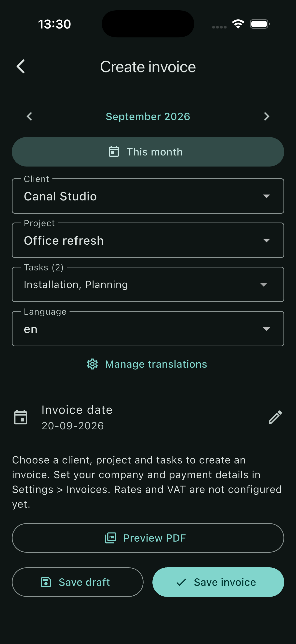Open the Language dropdown set to en

pos(148,329)
